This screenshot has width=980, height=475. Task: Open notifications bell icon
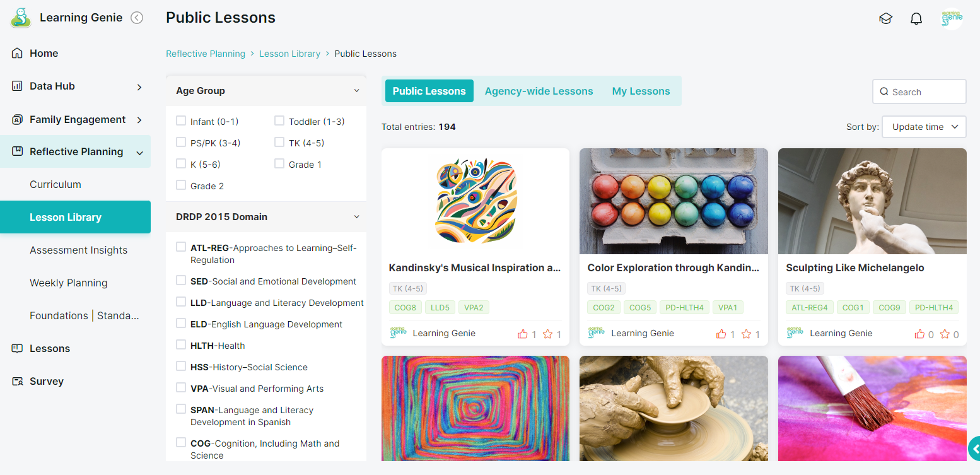click(x=916, y=18)
